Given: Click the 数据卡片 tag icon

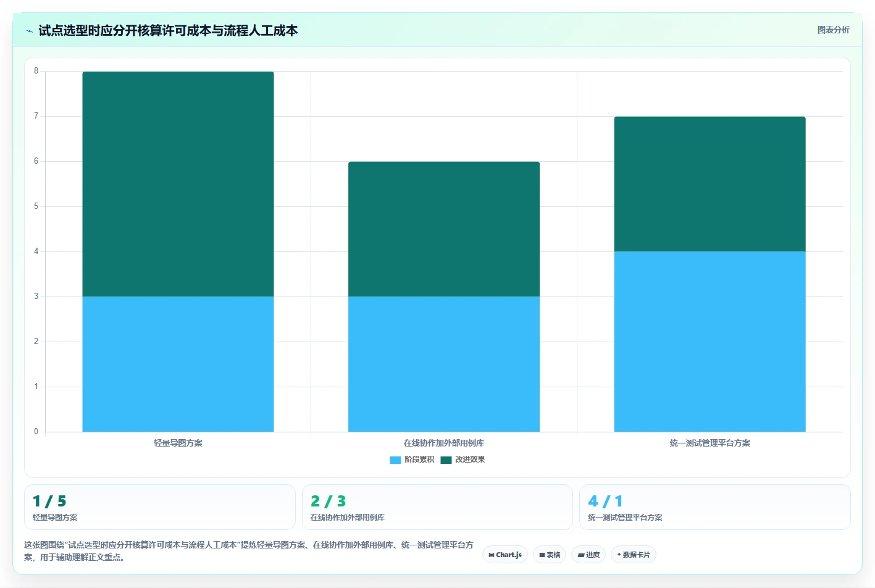Looking at the screenshot, I should click(x=619, y=555).
